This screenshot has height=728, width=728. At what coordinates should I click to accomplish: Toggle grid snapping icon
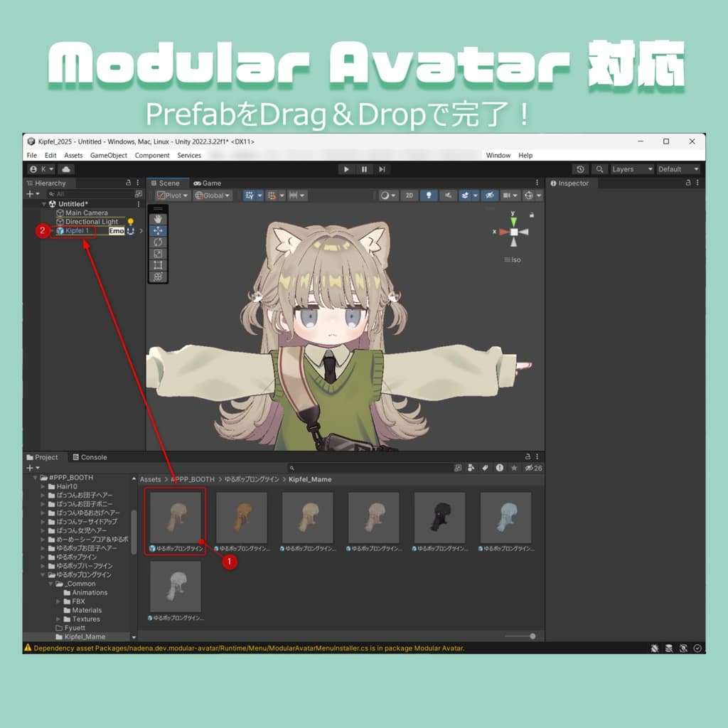click(x=272, y=196)
